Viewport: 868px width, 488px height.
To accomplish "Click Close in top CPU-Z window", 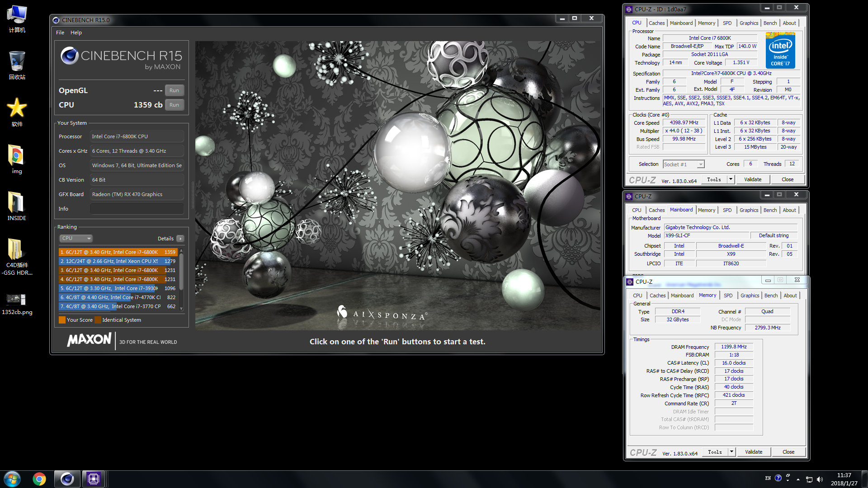I will pos(788,179).
